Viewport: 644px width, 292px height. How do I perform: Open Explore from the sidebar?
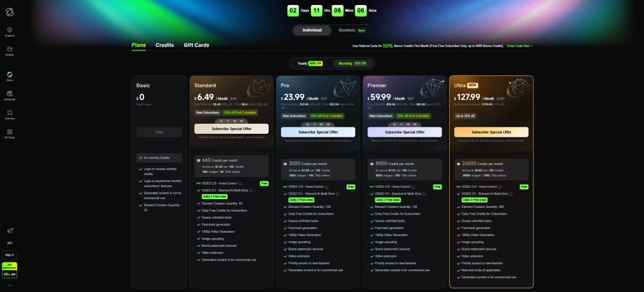tap(9, 32)
